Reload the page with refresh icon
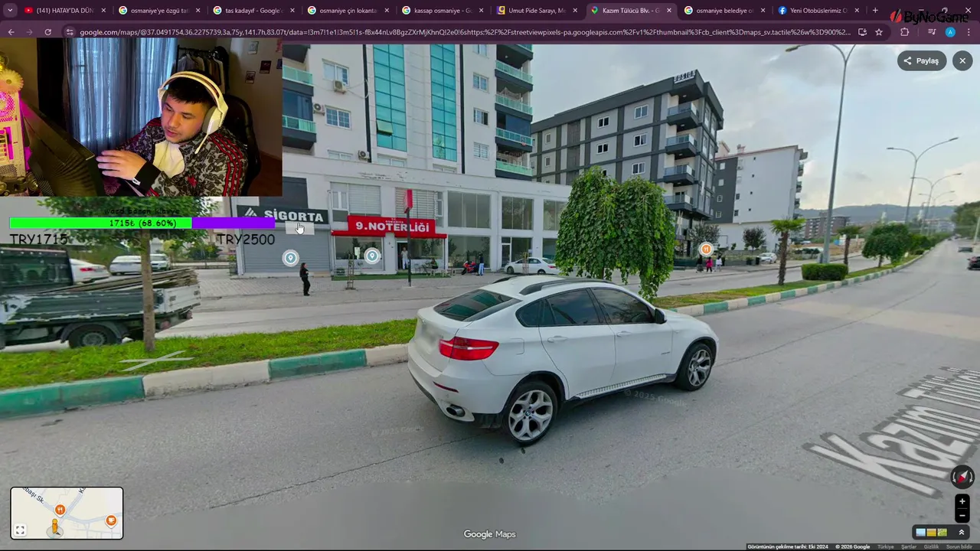The image size is (980, 551). [47, 32]
